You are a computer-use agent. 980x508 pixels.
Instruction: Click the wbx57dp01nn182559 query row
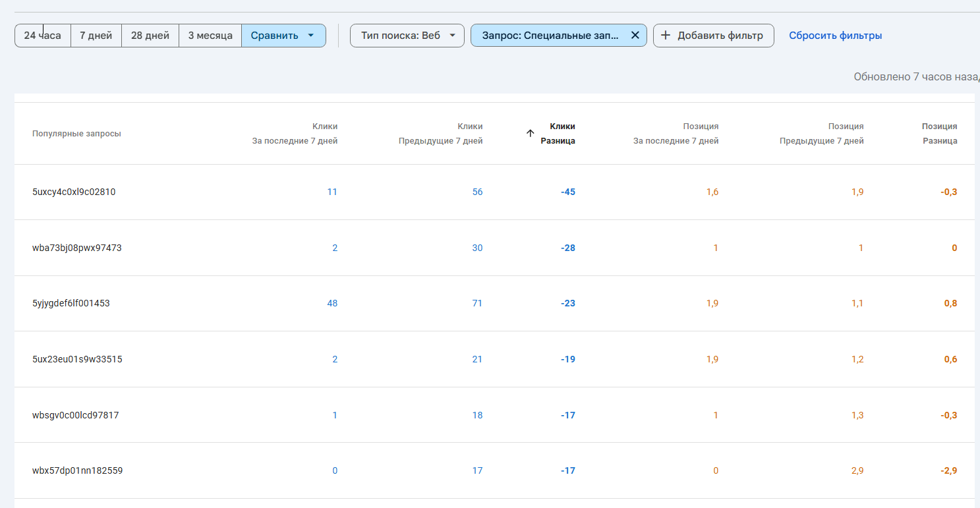click(77, 470)
